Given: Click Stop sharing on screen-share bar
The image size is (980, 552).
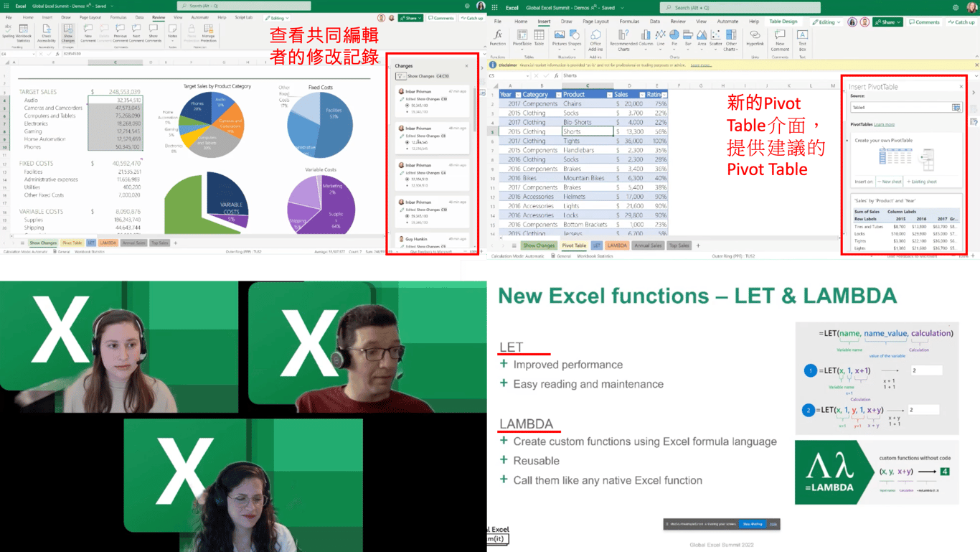Looking at the screenshot, I should (x=753, y=524).
